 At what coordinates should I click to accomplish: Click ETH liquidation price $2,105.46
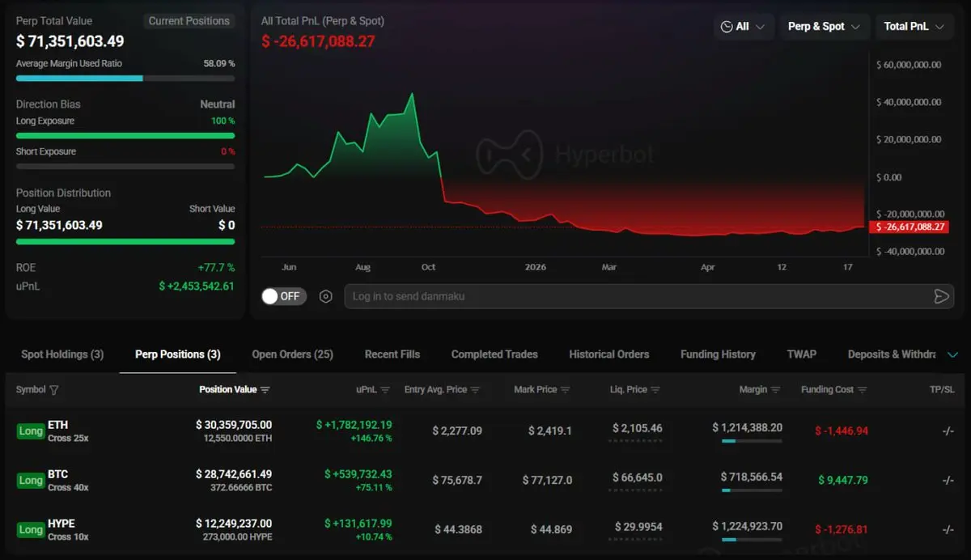[x=638, y=428]
